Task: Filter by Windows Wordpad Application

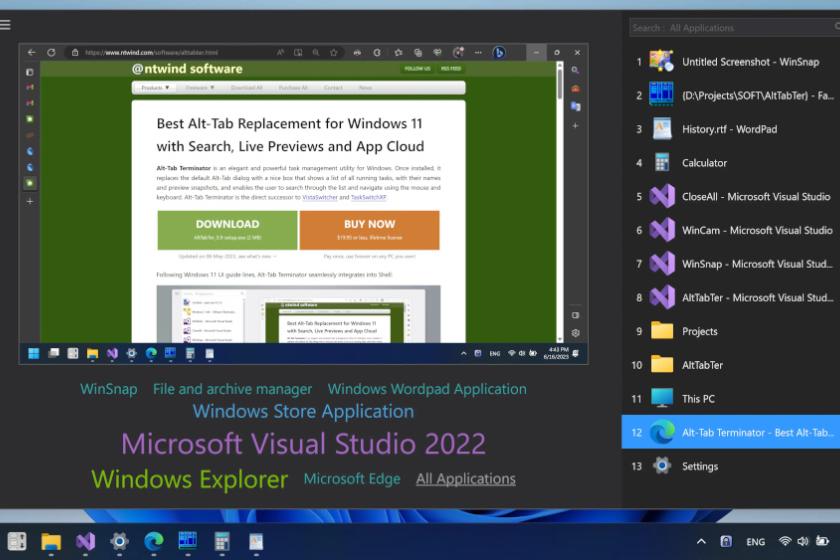Action: (427, 389)
